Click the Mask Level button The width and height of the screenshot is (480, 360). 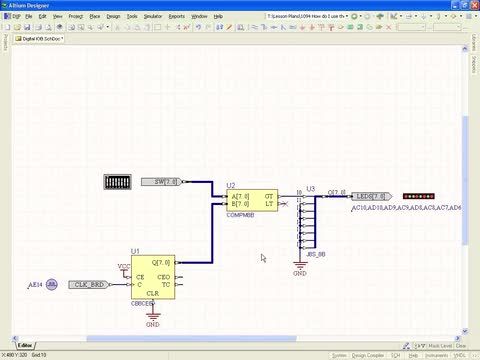[x=440, y=346]
